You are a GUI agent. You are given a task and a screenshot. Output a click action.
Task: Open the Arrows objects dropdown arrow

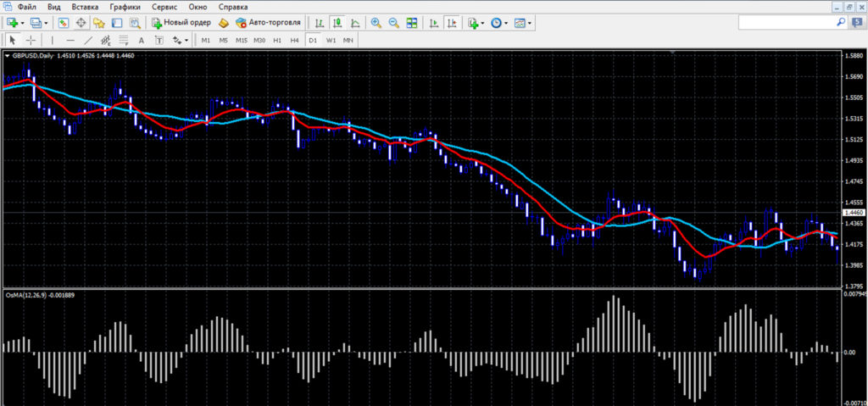point(186,41)
